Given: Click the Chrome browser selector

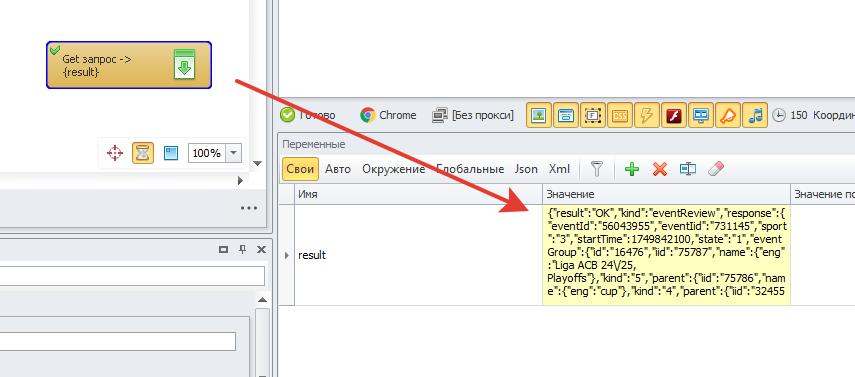Looking at the screenshot, I should coord(388,115).
